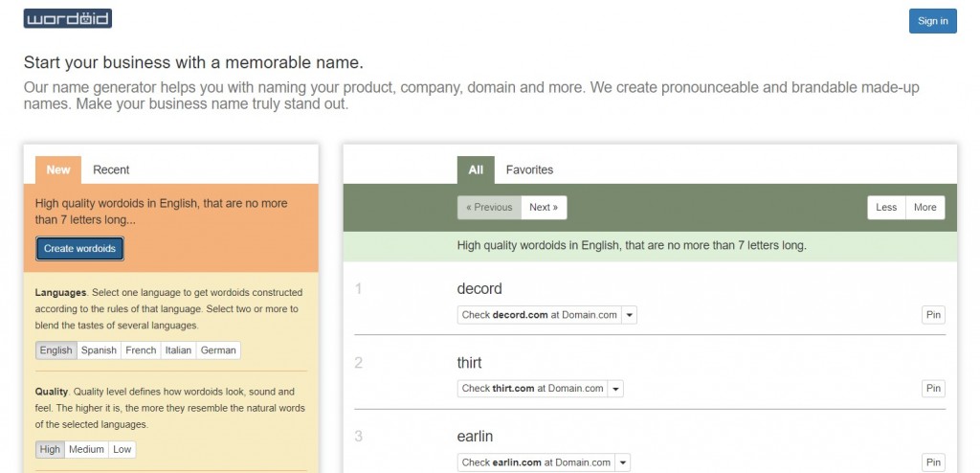
Task: Click the heading 'Start your business with a memorable name.'
Action: (x=193, y=62)
